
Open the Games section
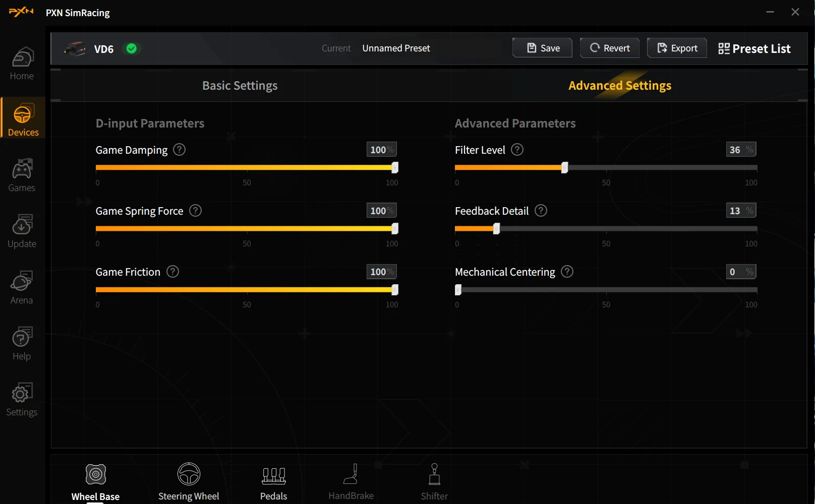21,175
